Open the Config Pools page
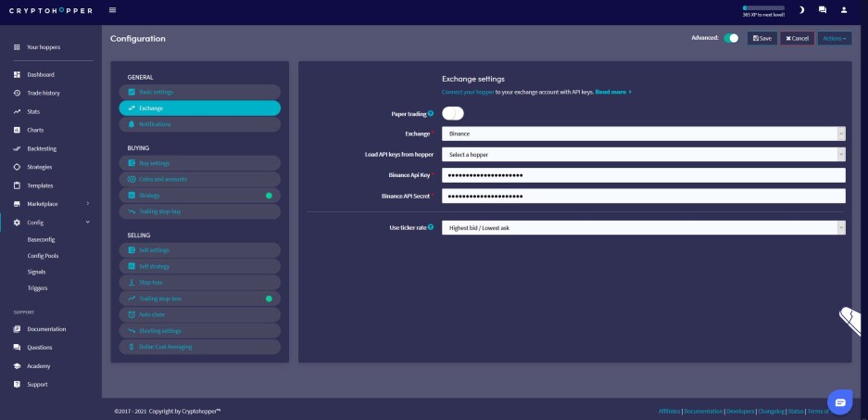This screenshot has width=868, height=420. point(43,256)
